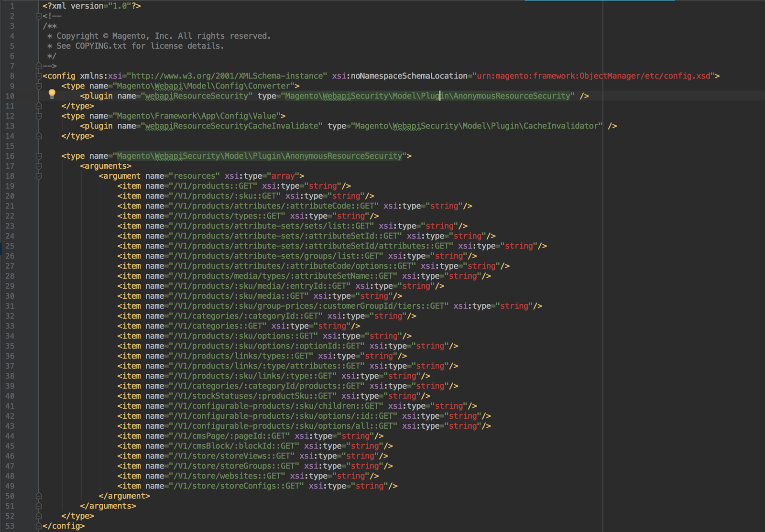The image size is (765, 532).
Task: Click item '/V1/categories/:categoryId::GET'
Action: tap(246, 316)
